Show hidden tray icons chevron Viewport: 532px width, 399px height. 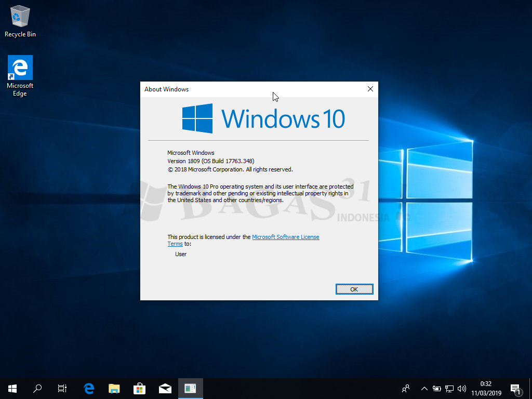424,389
